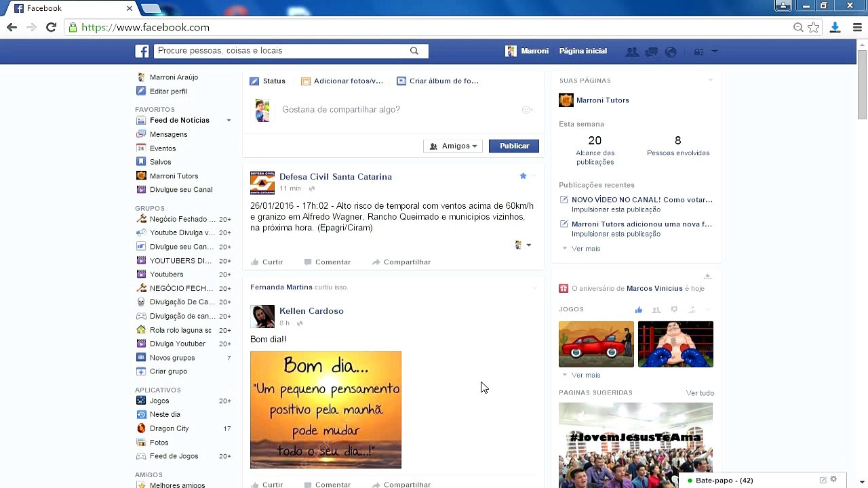This screenshot has width=868, height=488.
Task: Open Dragon City app icon
Action: tap(141, 428)
